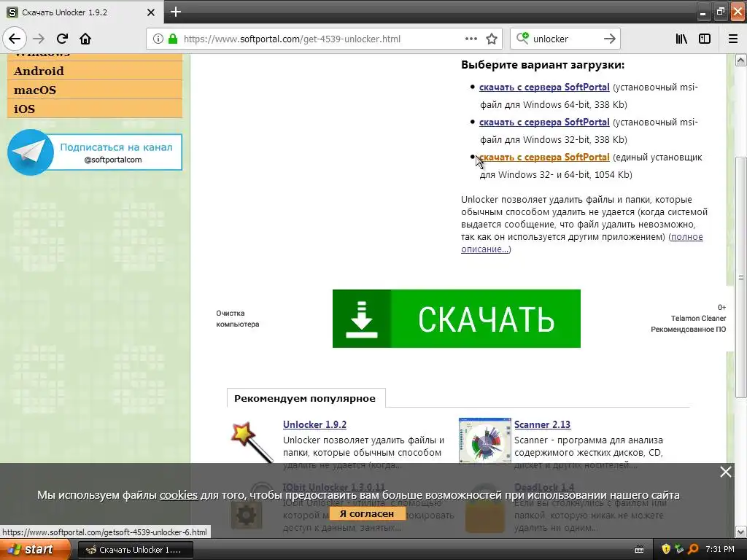The height and width of the screenshot is (560, 747).
Task: Show site information icon in address bar
Action: pyautogui.click(x=158, y=39)
